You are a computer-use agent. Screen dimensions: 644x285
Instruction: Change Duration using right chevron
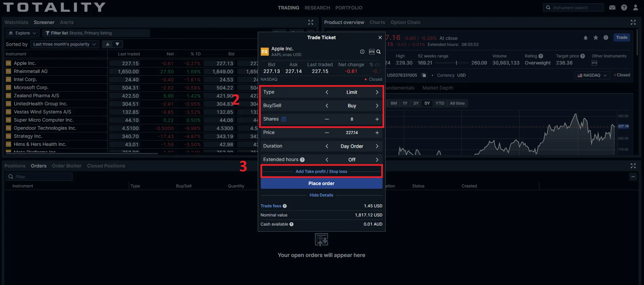click(x=377, y=146)
